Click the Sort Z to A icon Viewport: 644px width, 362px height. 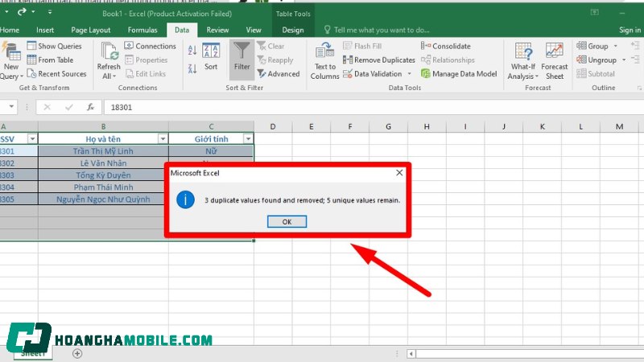pyautogui.click(x=192, y=68)
